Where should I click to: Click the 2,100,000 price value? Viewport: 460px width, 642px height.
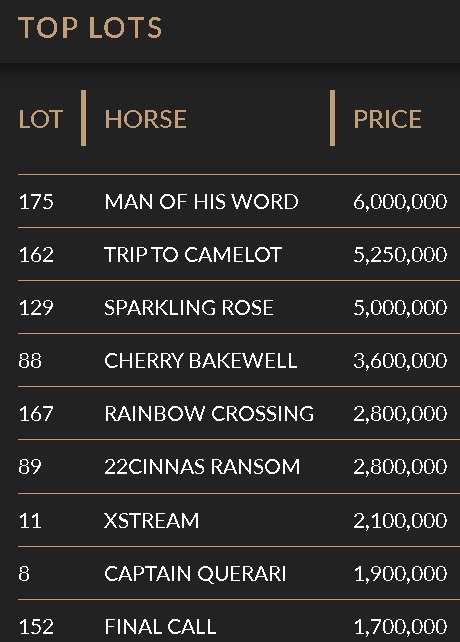point(400,520)
